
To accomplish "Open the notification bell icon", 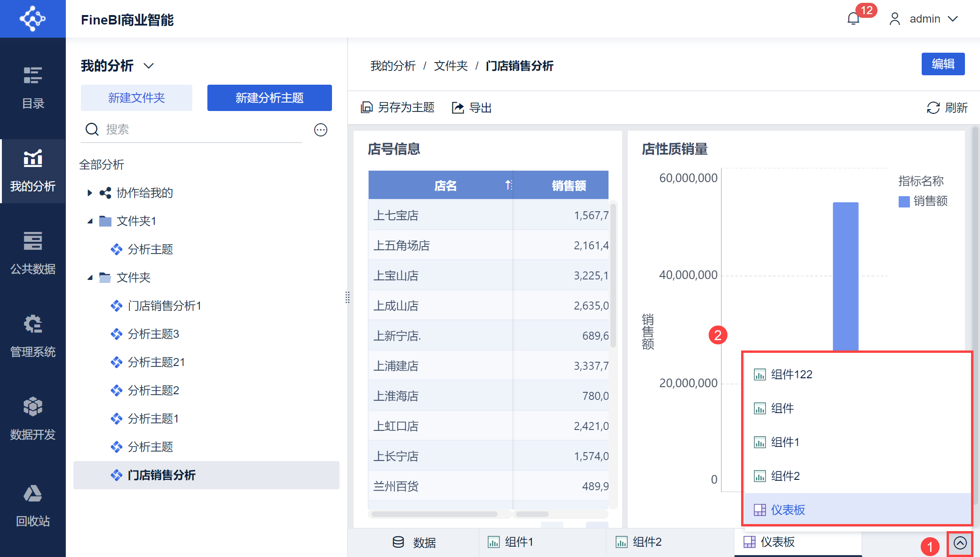I will [x=853, y=19].
